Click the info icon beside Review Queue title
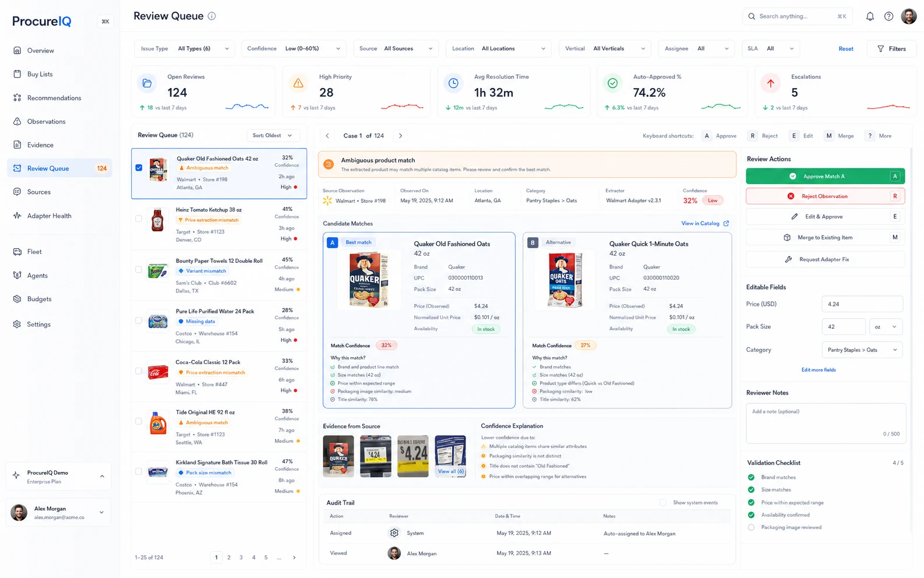The height and width of the screenshot is (578, 924). [x=211, y=16]
